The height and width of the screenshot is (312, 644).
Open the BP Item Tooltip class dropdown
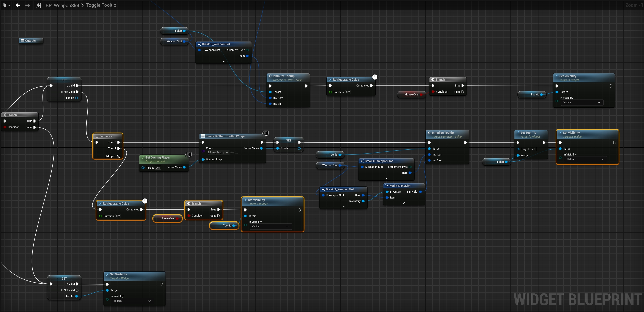[217, 152]
